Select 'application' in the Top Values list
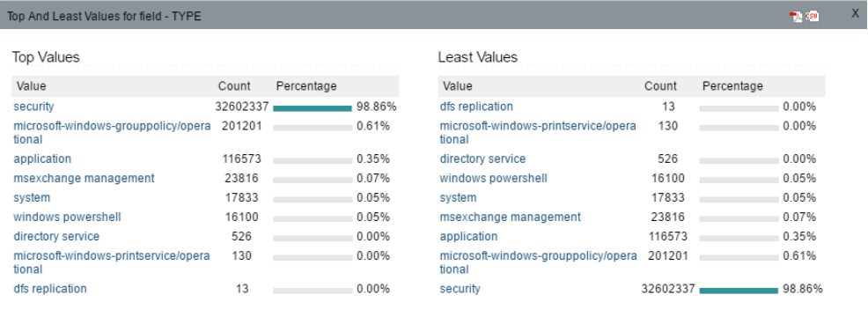The image size is (868, 317). pos(42,159)
